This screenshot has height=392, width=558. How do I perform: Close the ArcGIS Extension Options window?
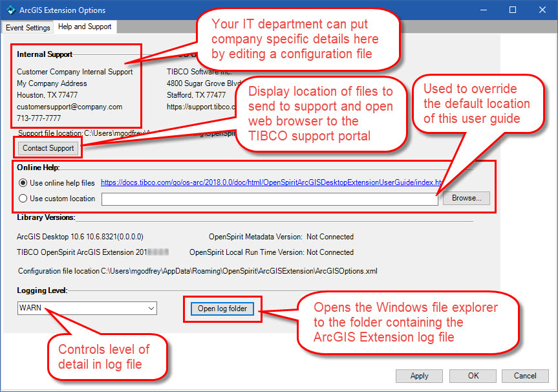pos(542,10)
